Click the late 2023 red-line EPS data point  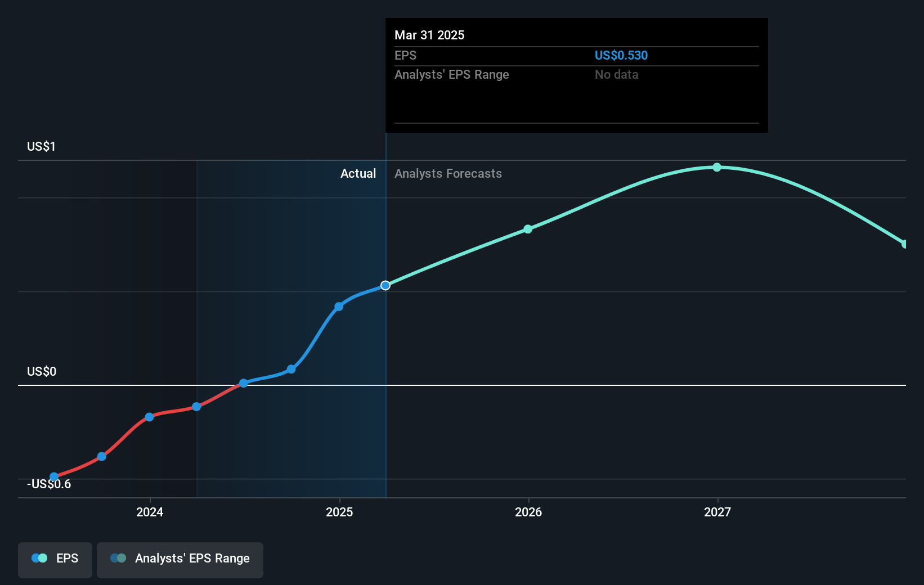102,456
